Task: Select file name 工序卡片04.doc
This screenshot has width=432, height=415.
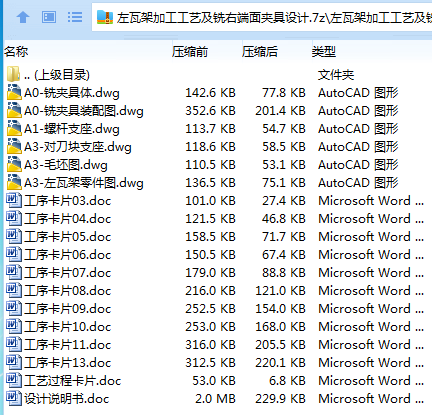Action: [68, 219]
